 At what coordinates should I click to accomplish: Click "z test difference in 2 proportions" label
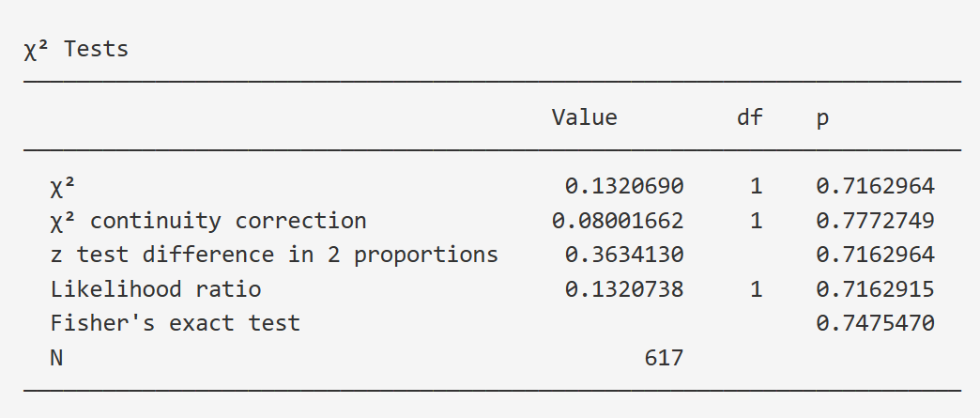pos(274,255)
